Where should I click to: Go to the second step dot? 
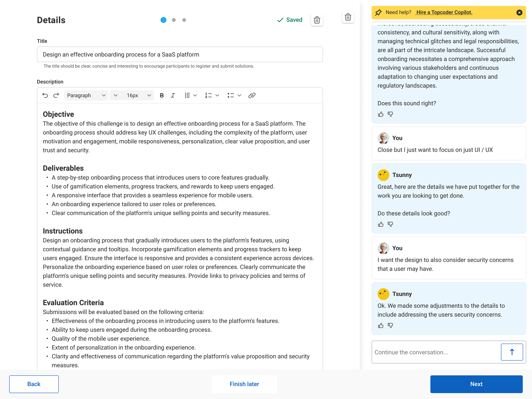click(174, 20)
